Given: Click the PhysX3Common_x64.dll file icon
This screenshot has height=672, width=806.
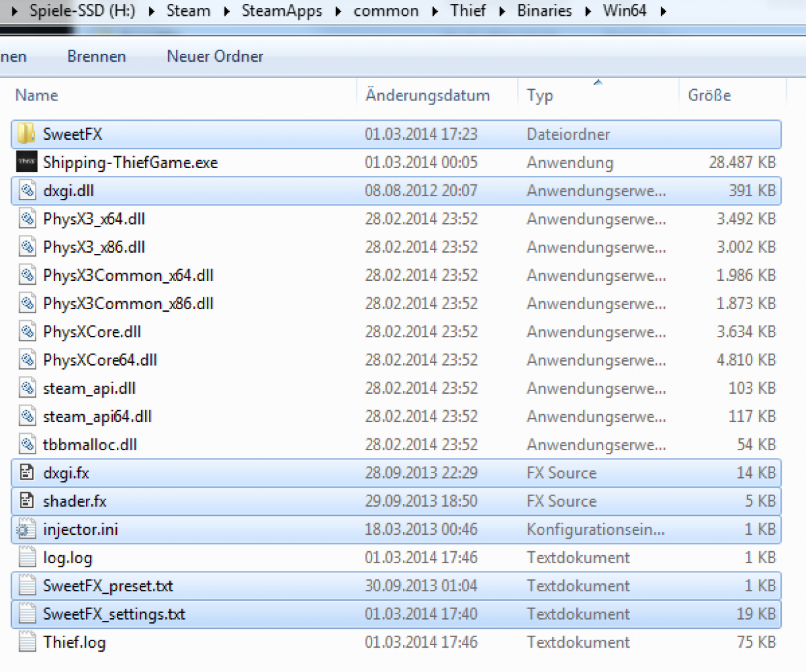Looking at the screenshot, I should (27, 275).
